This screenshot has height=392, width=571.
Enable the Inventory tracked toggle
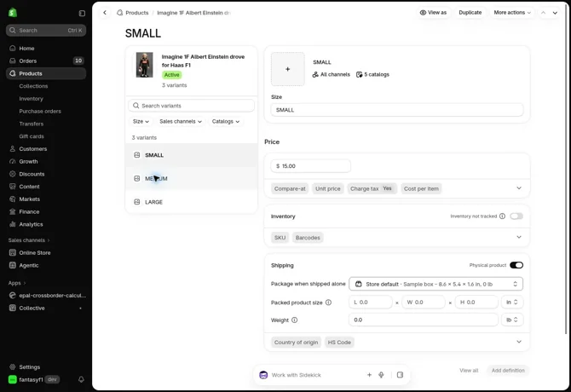(x=516, y=216)
